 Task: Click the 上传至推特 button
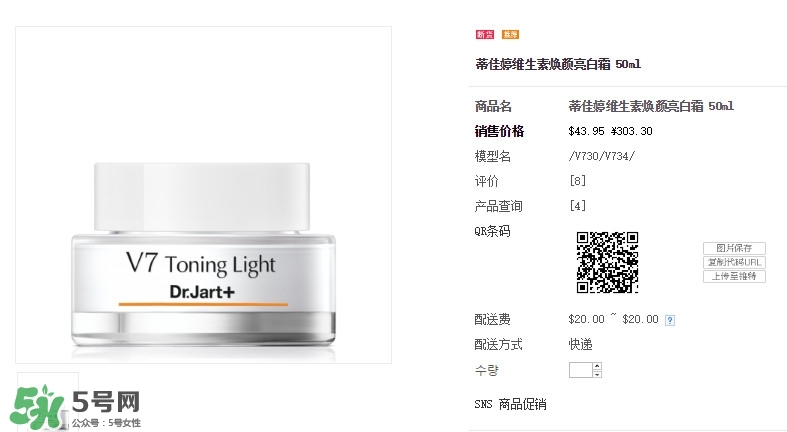click(x=734, y=276)
